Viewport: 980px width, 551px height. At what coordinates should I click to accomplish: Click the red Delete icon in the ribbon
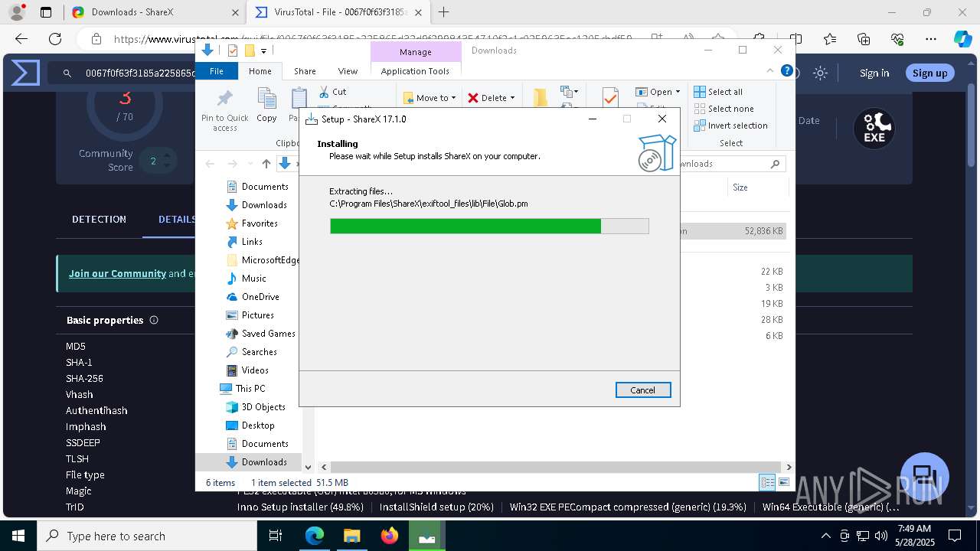click(473, 98)
